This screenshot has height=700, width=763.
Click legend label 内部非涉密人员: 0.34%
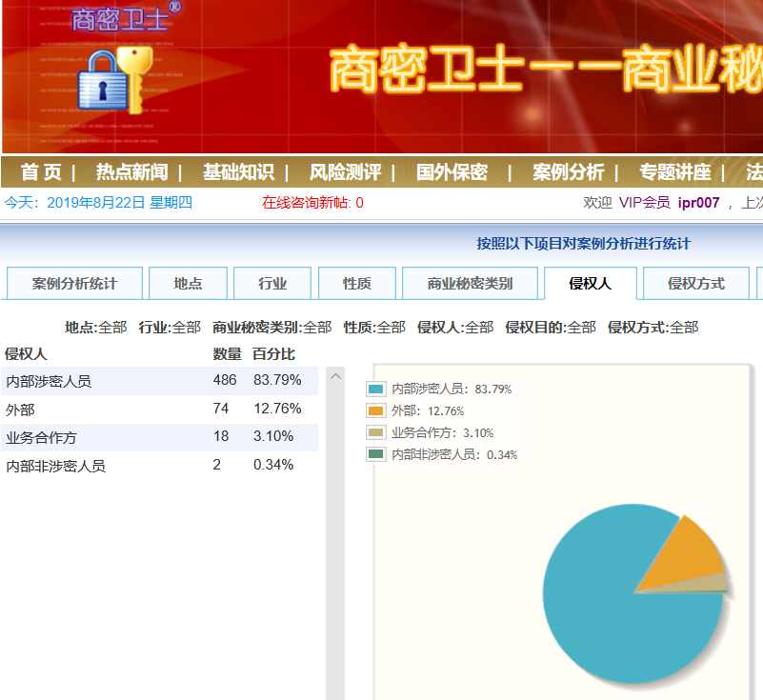click(454, 455)
